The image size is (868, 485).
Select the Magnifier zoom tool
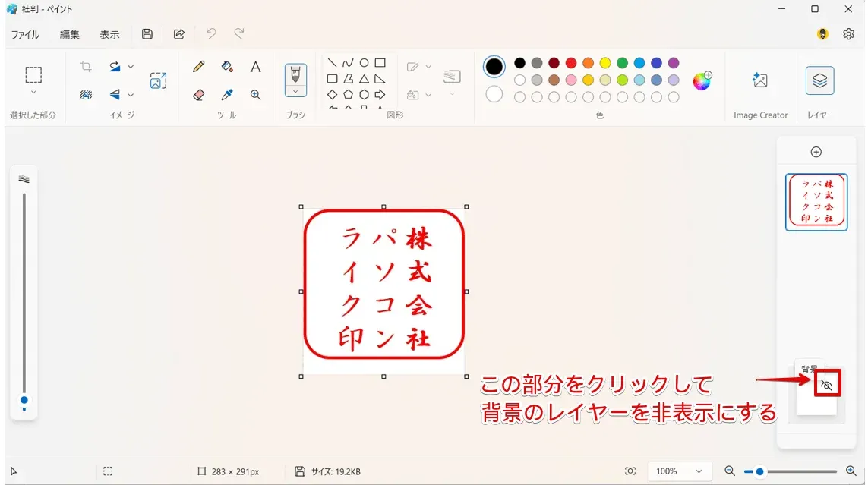256,94
